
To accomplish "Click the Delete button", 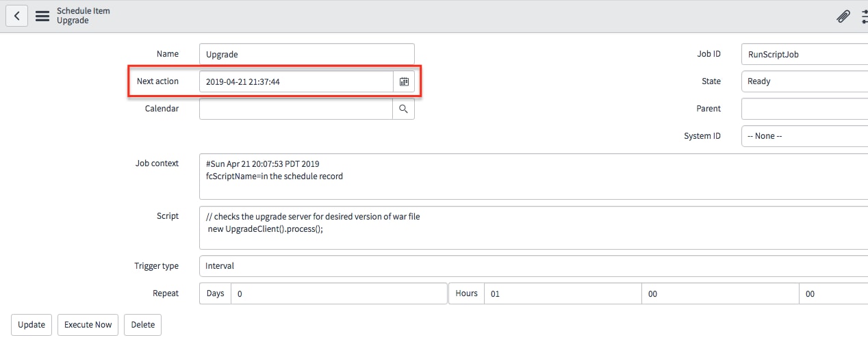I will click(143, 325).
